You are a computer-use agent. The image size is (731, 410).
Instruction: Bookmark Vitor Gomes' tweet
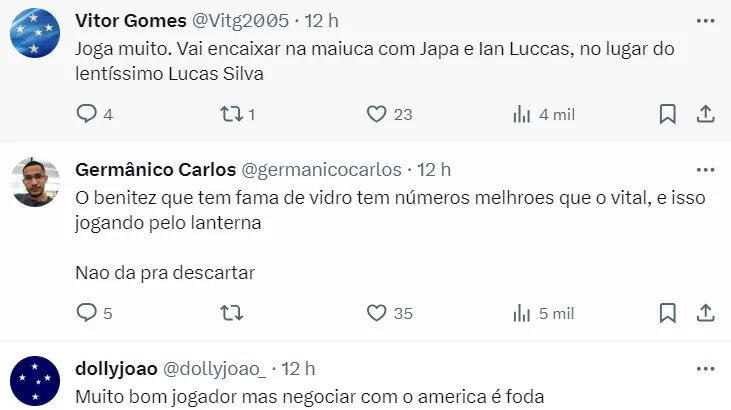[668, 114]
